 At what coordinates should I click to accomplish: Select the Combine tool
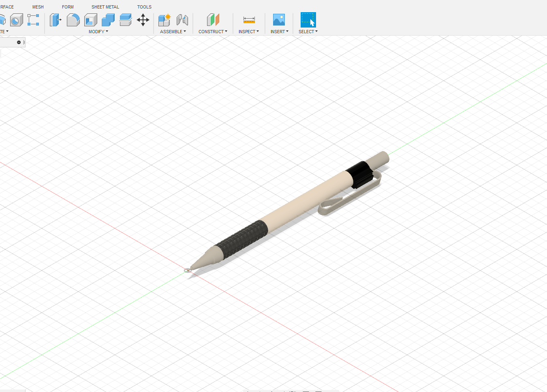click(x=107, y=19)
